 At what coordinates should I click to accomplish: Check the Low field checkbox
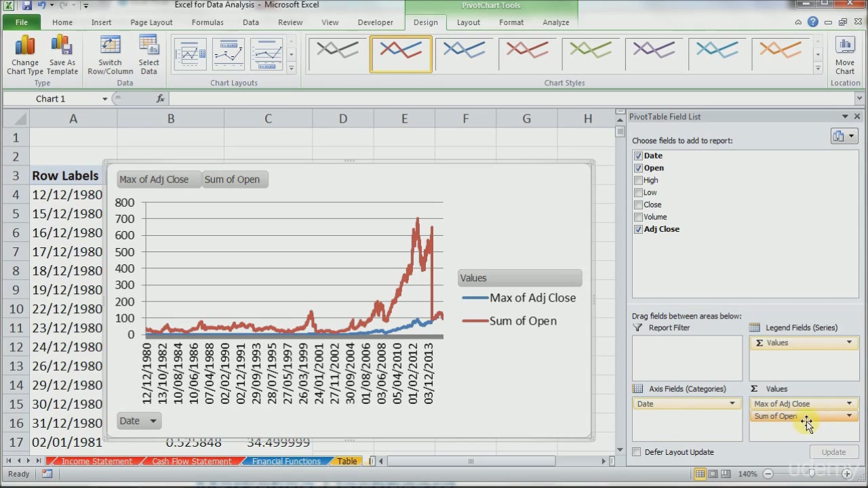click(x=638, y=192)
